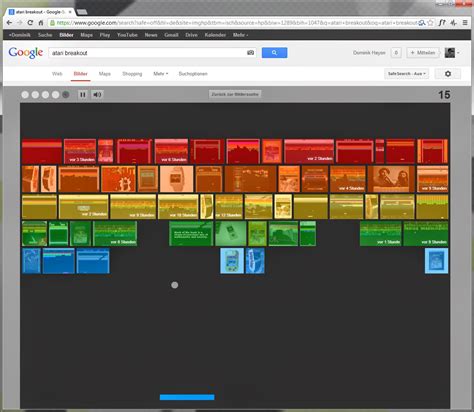The width and height of the screenshot is (474, 412).
Task: Open Bilder in the black top bar
Action: pos(66,35)
